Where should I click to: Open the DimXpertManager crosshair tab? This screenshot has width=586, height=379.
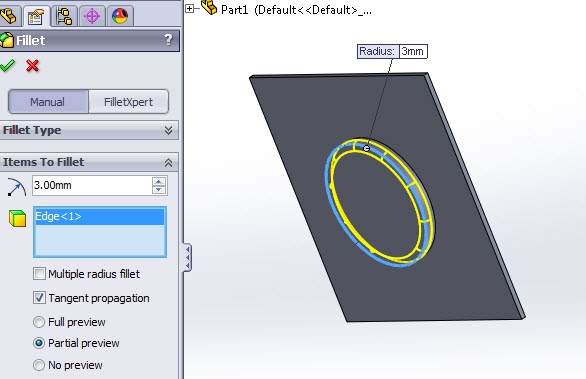point(92,16)
